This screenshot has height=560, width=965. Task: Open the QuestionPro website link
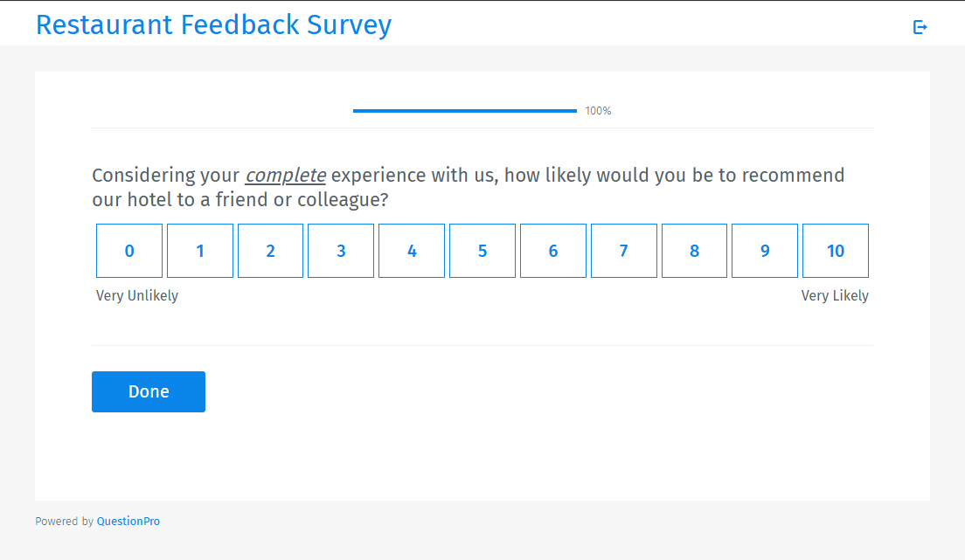(x=128, y=521)
